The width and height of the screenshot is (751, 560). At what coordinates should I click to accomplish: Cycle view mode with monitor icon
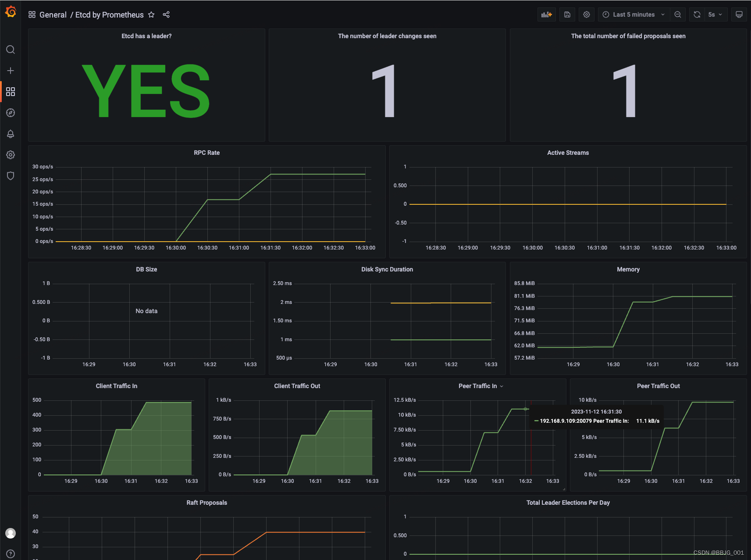tap(739, 14)
